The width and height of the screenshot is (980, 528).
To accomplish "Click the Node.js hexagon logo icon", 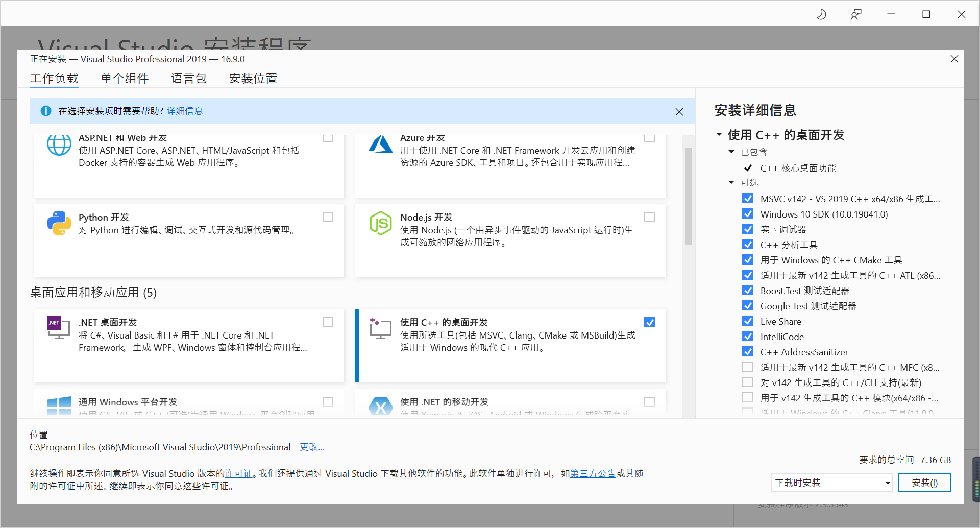I will [381, 223].
